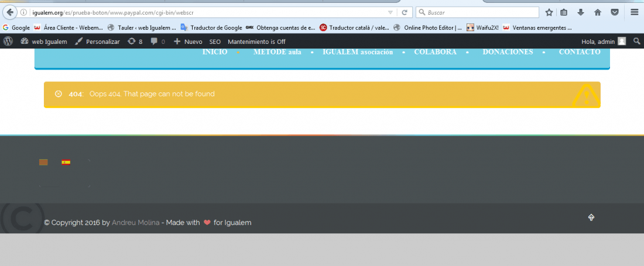The height and width of the screenshot is (266, 644).
Task: Open the web Igualem dashboard item
Action: pos(43,42)
